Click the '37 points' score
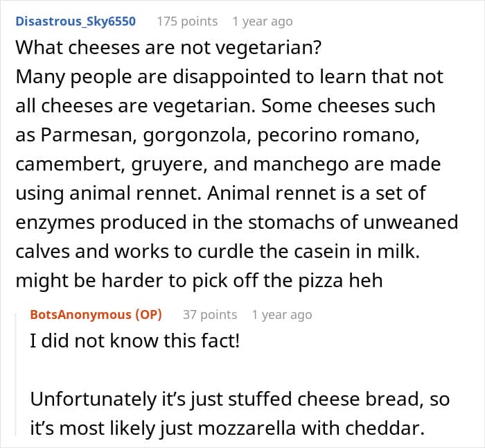Image resolution: width=485 pixels, height=448 pixels. 210,314
